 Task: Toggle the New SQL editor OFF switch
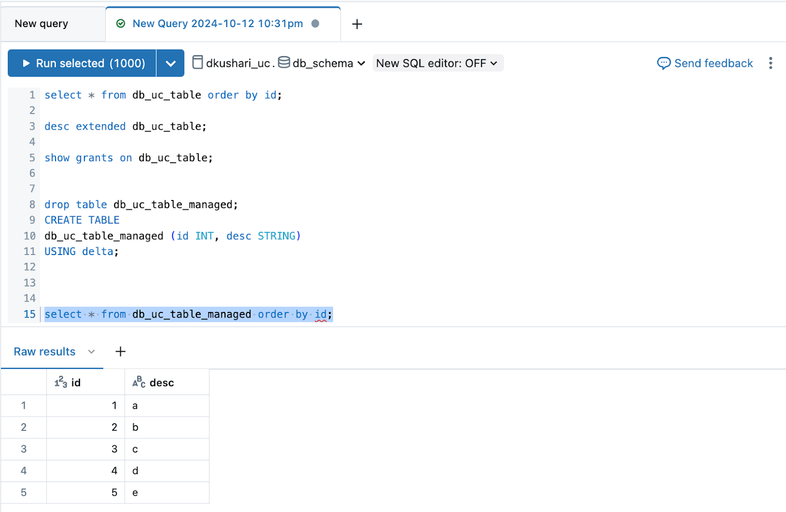click(x=437, y=63)
